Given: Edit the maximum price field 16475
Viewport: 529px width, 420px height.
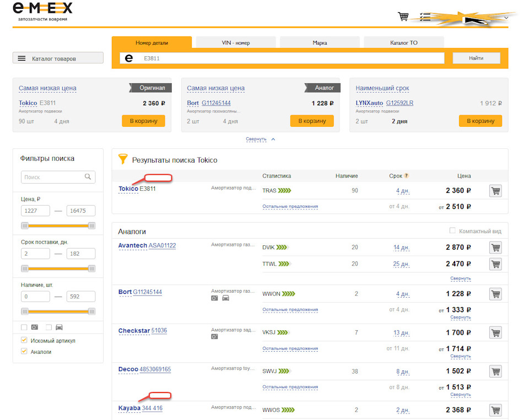Looking at the screenshot, I should coord(81,211).
